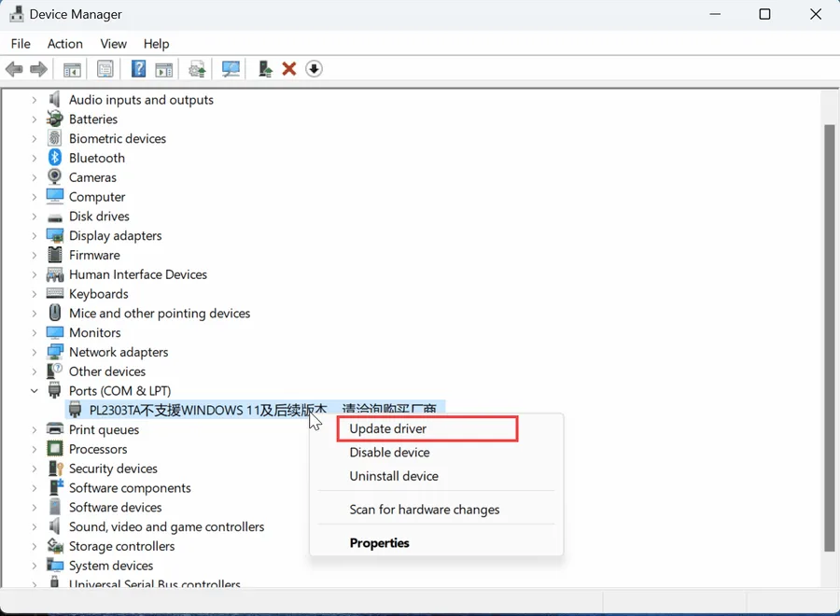The image size is (840, 616).
Task: Click the Security devices key icon
Action: 56,469
